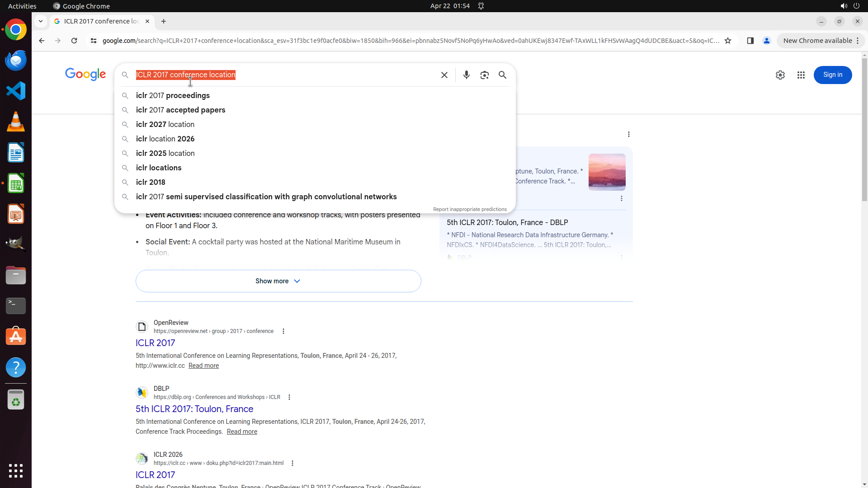This screenshot has height=488, width=868.
Task: Open Google apps grid
Action: (801, 75)
